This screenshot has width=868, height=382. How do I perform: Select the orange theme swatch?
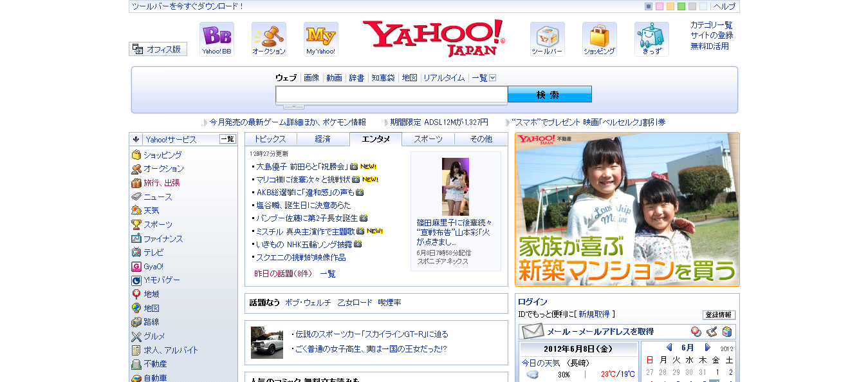click(x=670, y=6)
